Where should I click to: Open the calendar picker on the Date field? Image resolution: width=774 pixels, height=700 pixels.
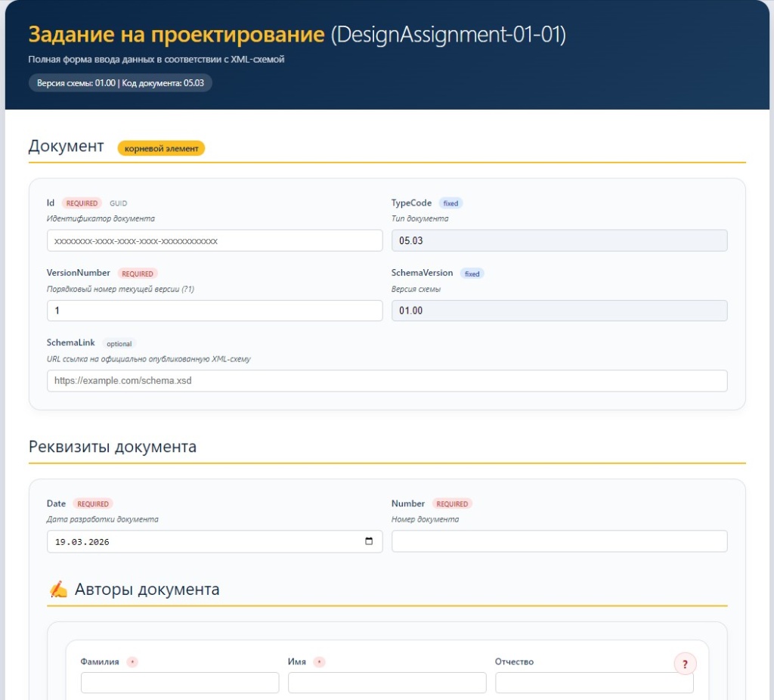(367, 540)
